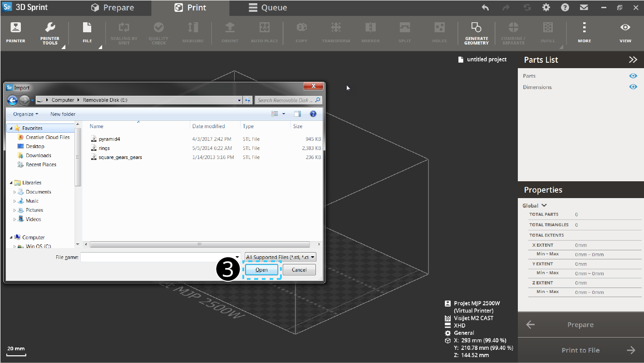Image resolution: width=644 pixels, height=363 pixels.
Task: Click the undo arrow icon
Action: 485,8
